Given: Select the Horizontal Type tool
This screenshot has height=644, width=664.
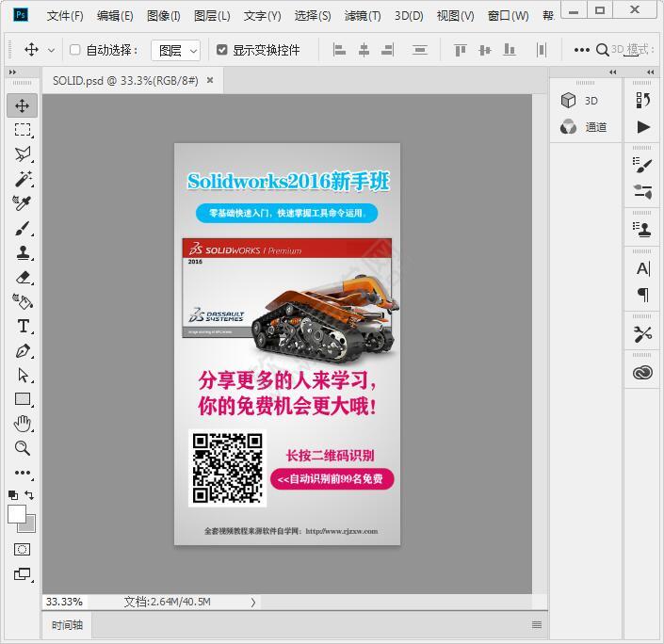Looking at the screenshot, I should click(23, 327).
